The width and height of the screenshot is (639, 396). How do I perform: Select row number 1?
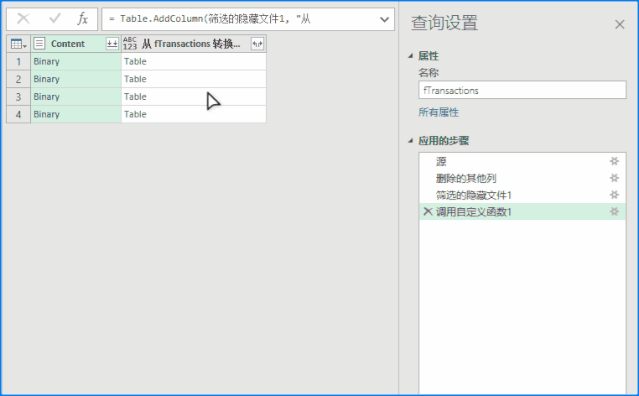pos(18,62)
